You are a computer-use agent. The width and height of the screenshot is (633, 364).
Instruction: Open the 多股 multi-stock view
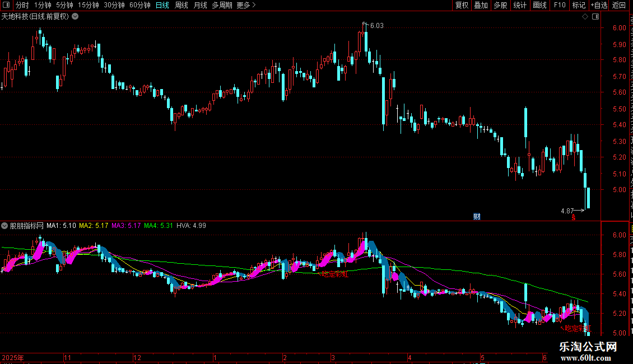point(500,5)
